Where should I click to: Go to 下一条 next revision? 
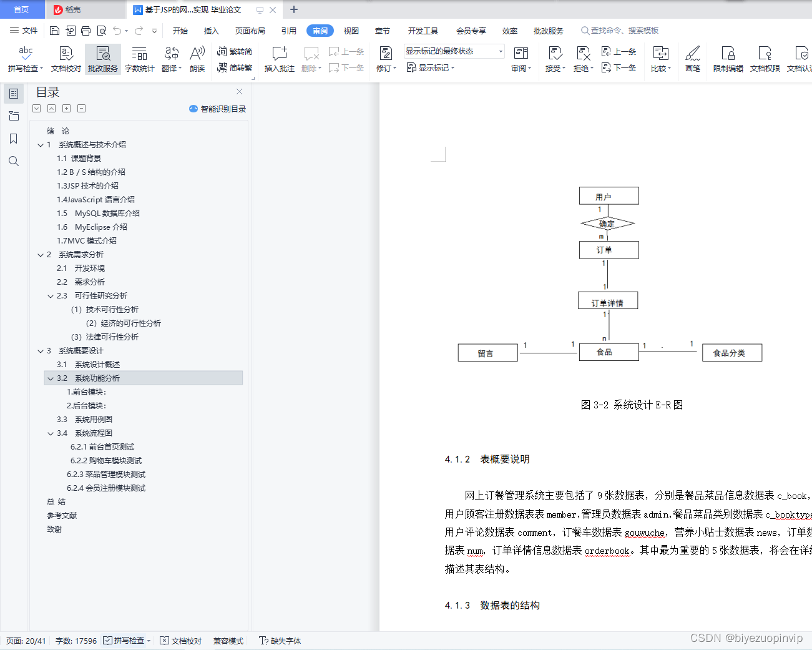pyautogui.click(x=619, y=67)
